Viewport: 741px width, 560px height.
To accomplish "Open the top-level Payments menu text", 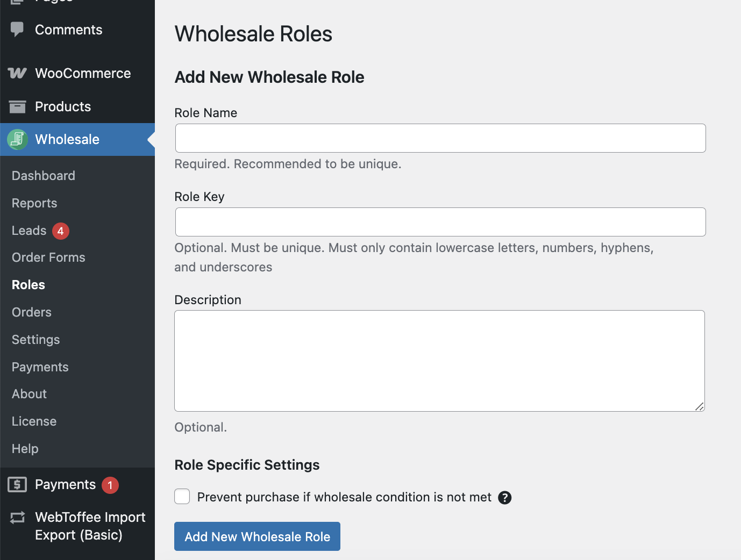I will [x=65, y=484].
